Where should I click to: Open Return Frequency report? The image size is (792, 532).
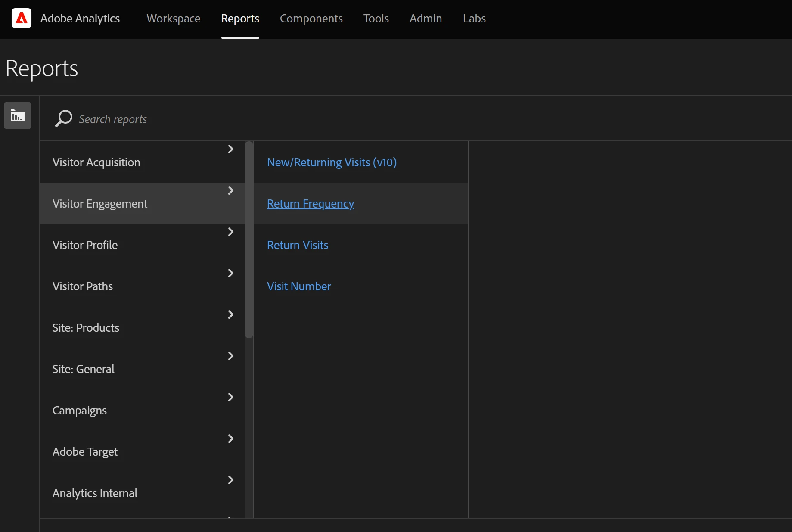pos(311,204)
